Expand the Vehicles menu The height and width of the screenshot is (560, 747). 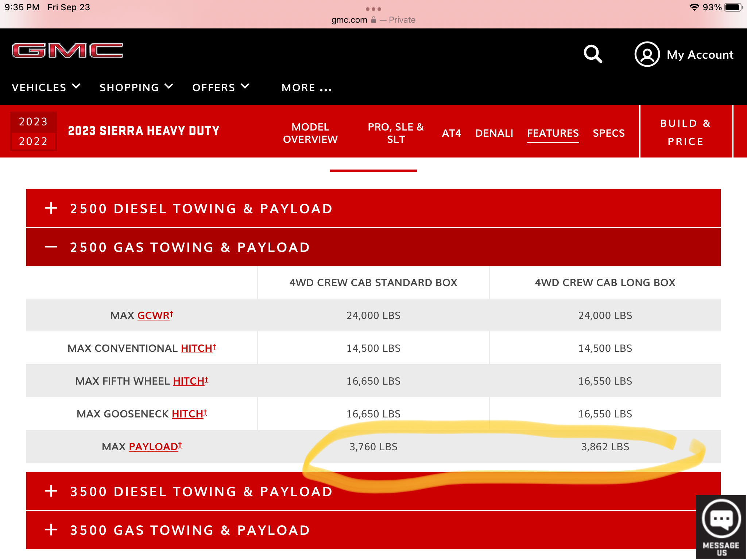click(x=46, y=87)
